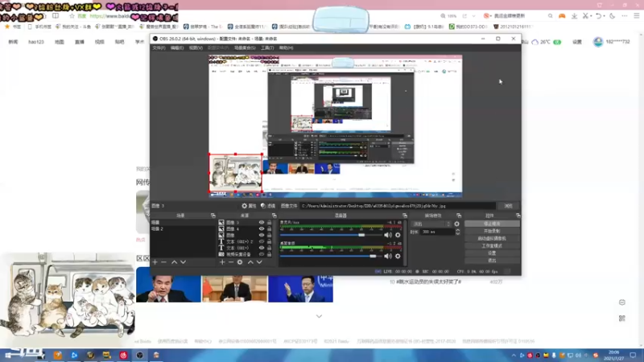Mute the first mixer audio track speaker
This screenshot has width=644, height=362.
coord(388,235)
